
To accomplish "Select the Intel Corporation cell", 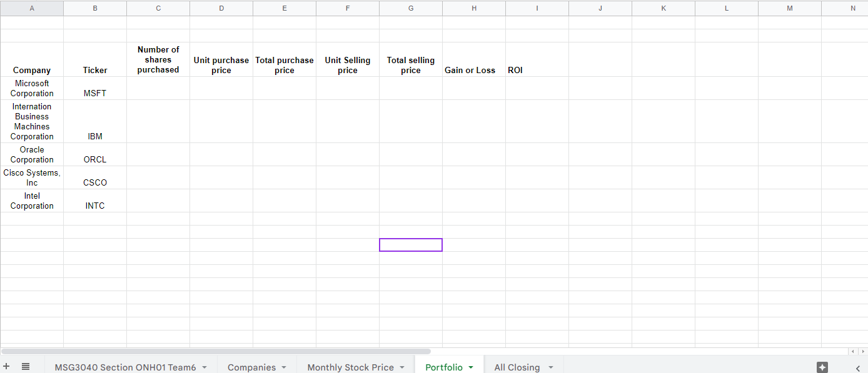I will [32, 201].
